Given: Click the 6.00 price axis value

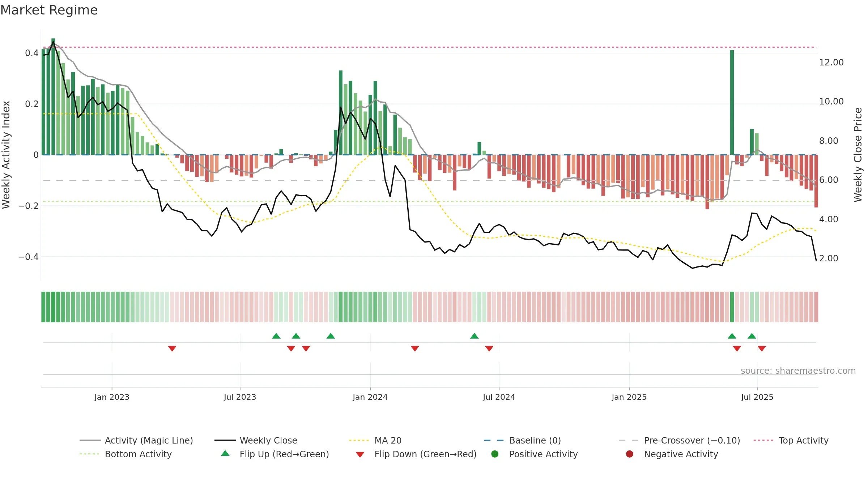Looking at the screenshot, I should pos(829,180).
